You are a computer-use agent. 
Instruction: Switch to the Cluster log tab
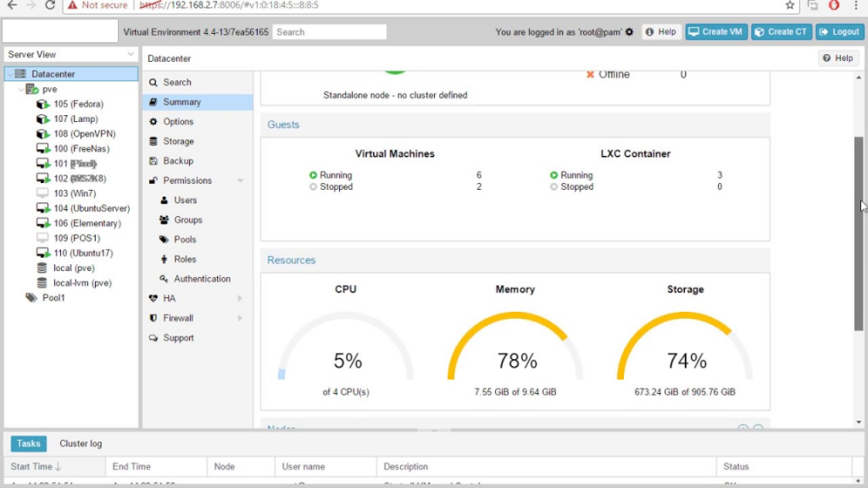point(81,444)
